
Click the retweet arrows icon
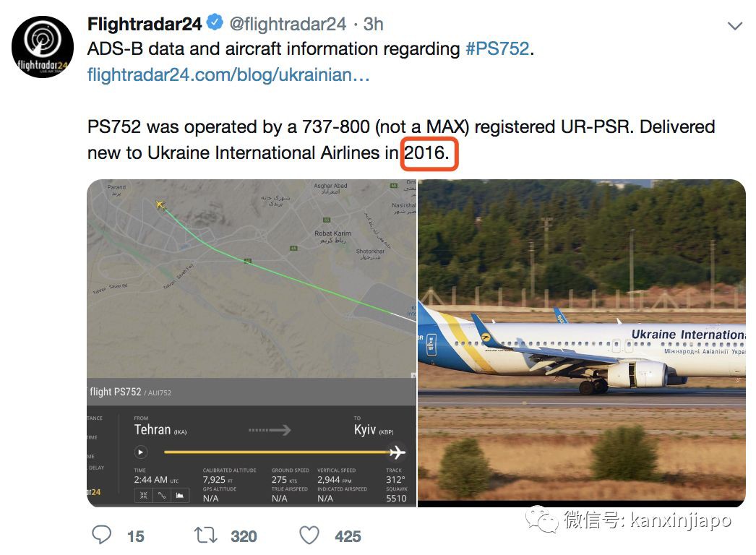pyautogui.click(x=205, y=535)
